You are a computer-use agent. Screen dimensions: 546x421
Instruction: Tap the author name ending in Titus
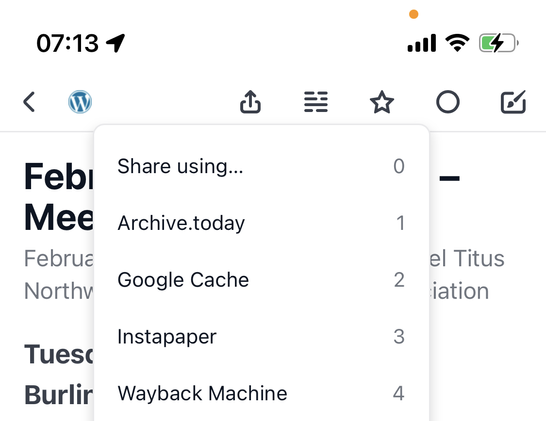(467, 258)
